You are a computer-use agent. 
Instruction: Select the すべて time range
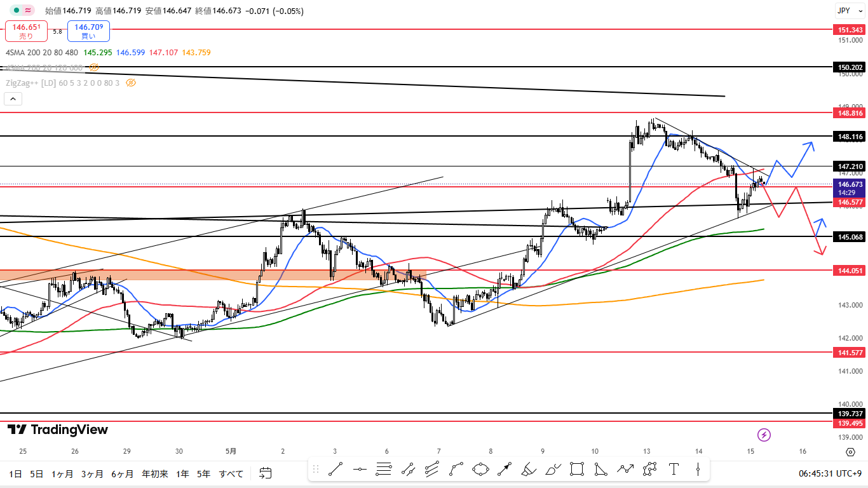[231, 474]
